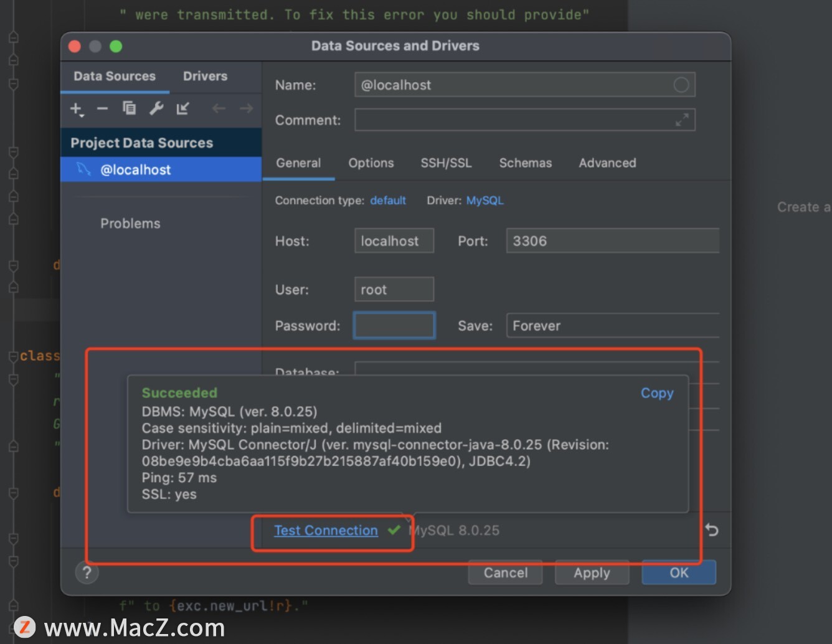Click the green check mark beside Test Connection
The image size is (832, 644).
click(x=394, y=530)
